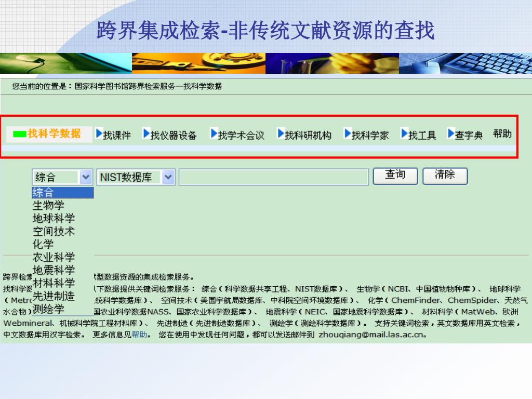Click green marker beside 找科学数据
This screenshot has height=399, width=532.
point(20,134)
